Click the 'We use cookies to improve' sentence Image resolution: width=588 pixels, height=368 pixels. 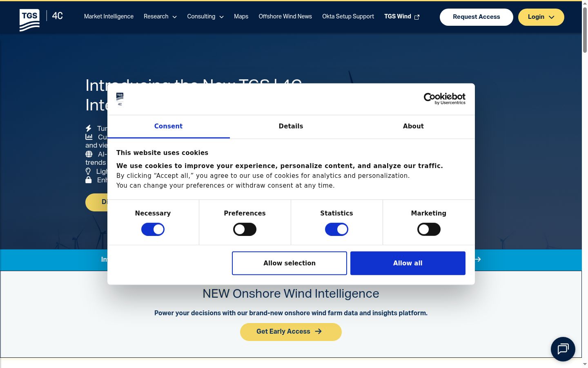pyautogui.click(x=280, y=166)
